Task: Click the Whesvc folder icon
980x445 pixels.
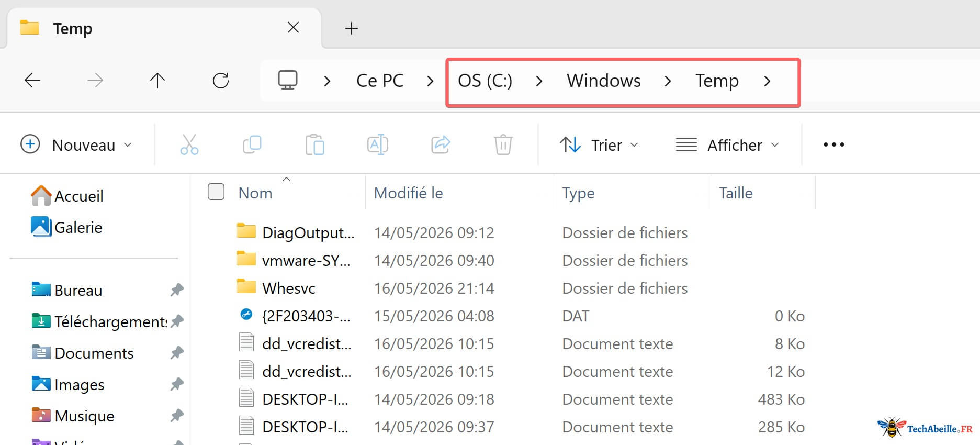Action: (x=246, y=286)
